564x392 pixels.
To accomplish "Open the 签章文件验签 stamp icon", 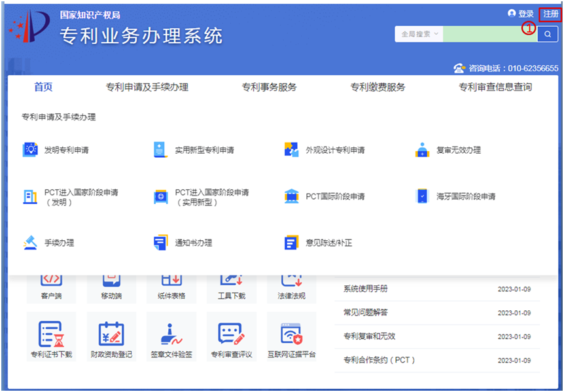I will 171,334.
